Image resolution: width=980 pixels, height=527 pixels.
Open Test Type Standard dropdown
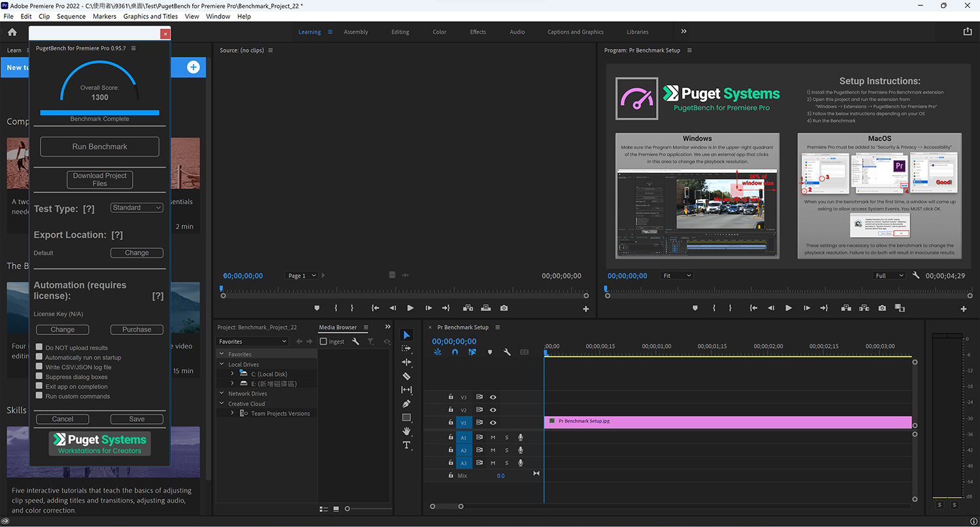pyautogui.click(x=137, y=208)
